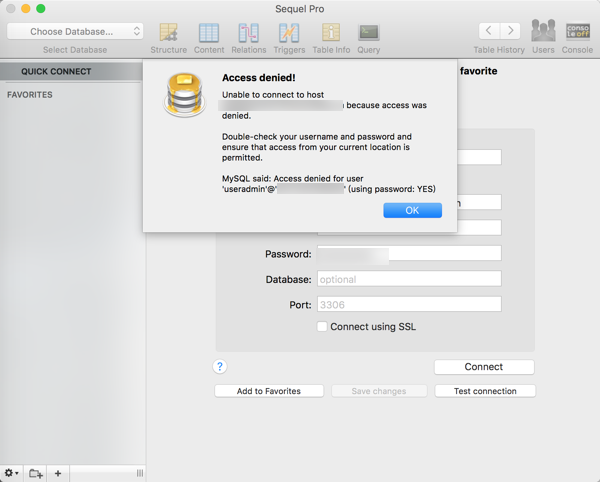Go forward in Table History
600x482 pixels.
pos(510,31)
